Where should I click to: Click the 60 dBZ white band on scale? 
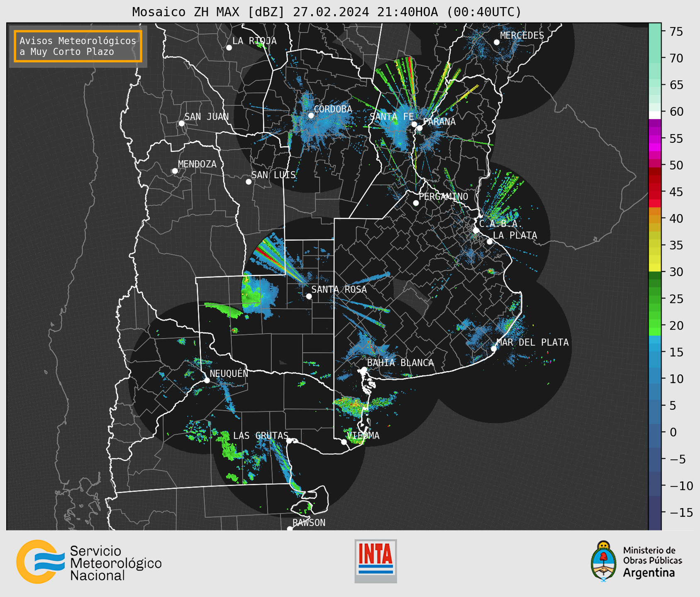(655, 115)
